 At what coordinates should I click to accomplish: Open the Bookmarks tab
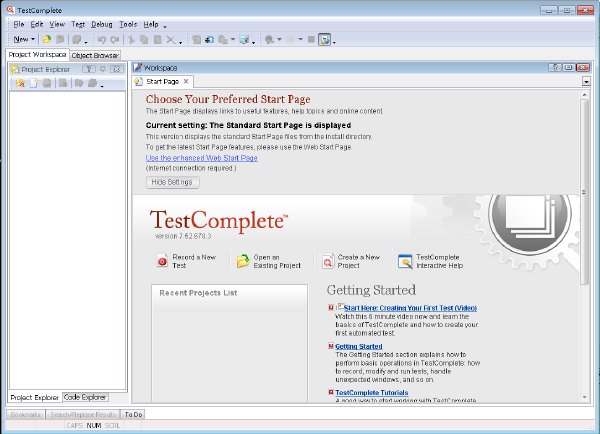[26, 414]
